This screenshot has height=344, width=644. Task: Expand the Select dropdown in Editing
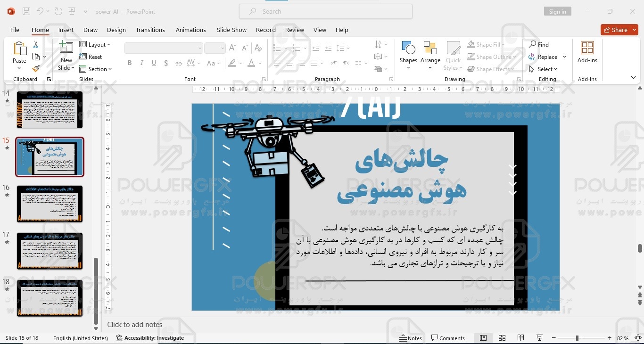click(547, 69)
